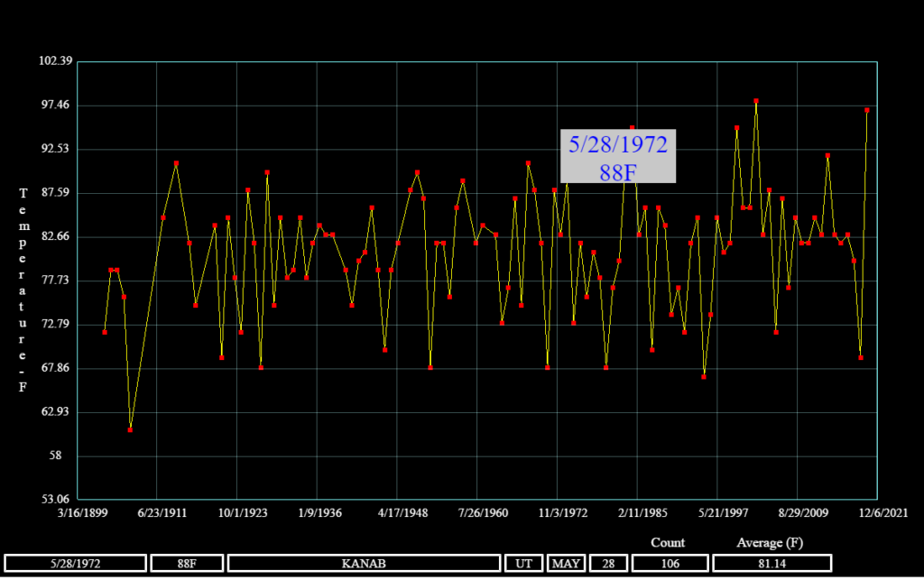Click the 77.73 y-axis label
Viewport: 924px width, 580px height.
55,280
